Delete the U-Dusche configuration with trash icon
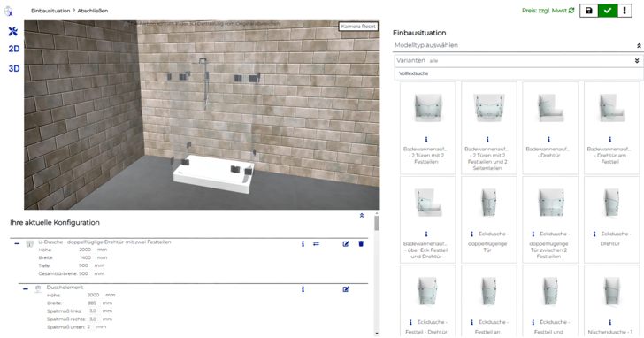 (x=361, y=244)
